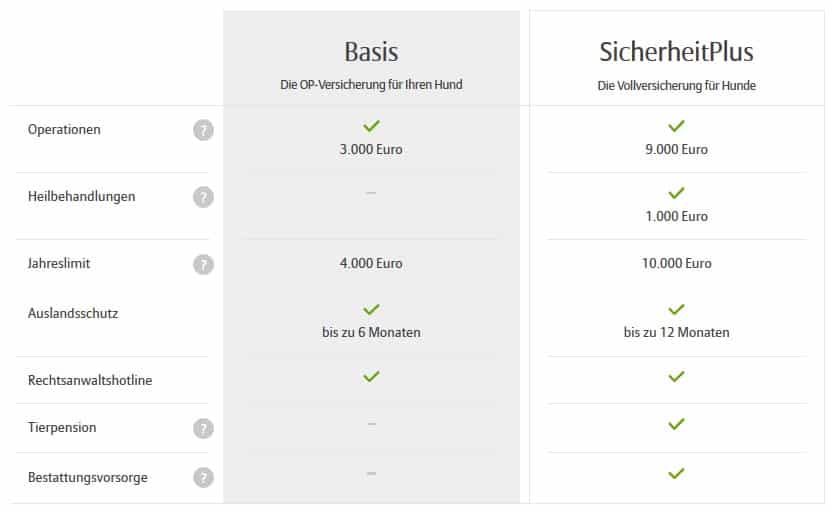Open the Bestattungsvorsorge info question mark
This screenshot has width=833, height=513.
click(x=203, y=477)
